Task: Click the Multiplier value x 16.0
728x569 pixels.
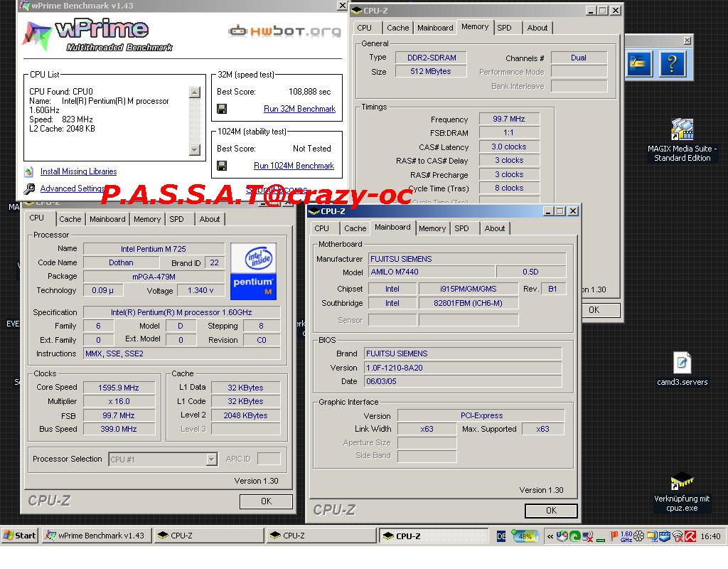Action: pos(119,401)
